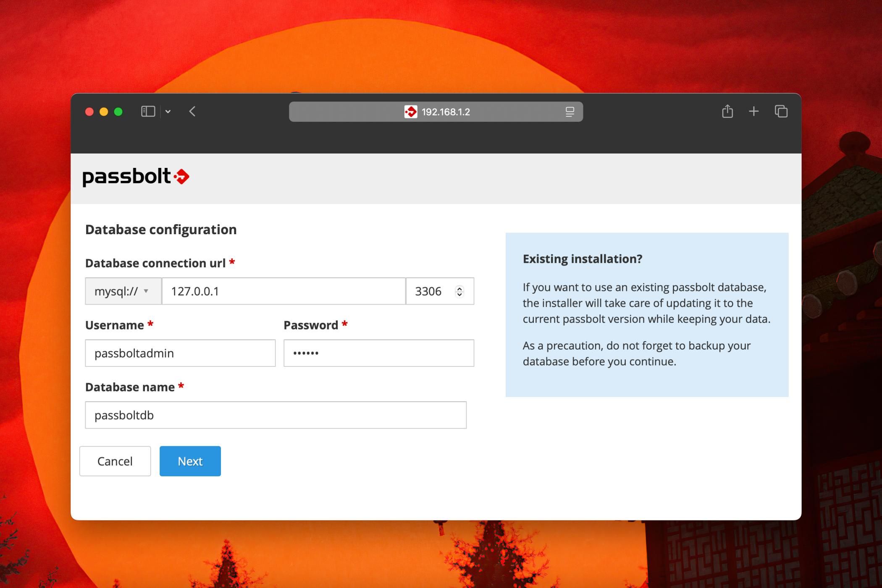
Task: Open a new tab with plus icon
Action: point(754,112)
